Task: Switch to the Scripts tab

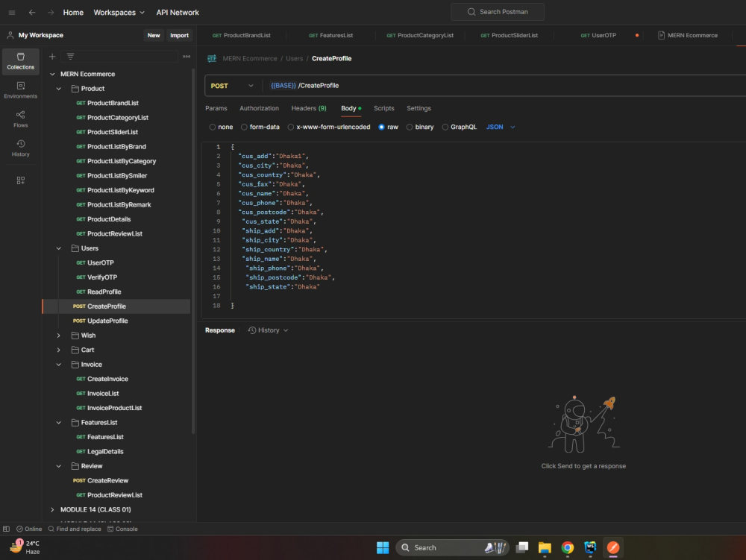Action: click(384, 108)
